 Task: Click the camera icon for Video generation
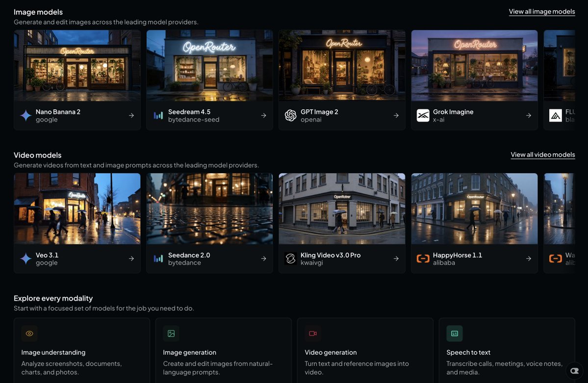[313, 333]
